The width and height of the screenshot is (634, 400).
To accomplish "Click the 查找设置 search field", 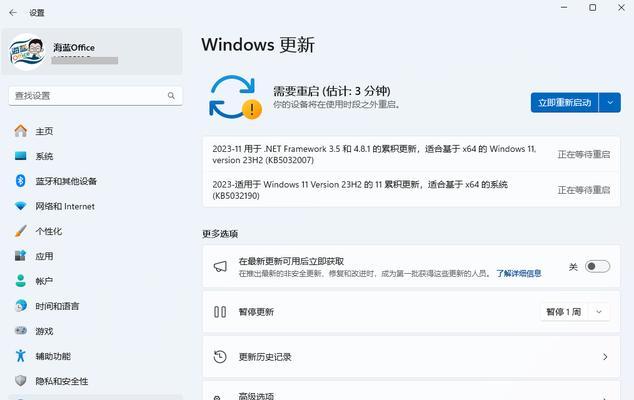I will click(95, 96).
